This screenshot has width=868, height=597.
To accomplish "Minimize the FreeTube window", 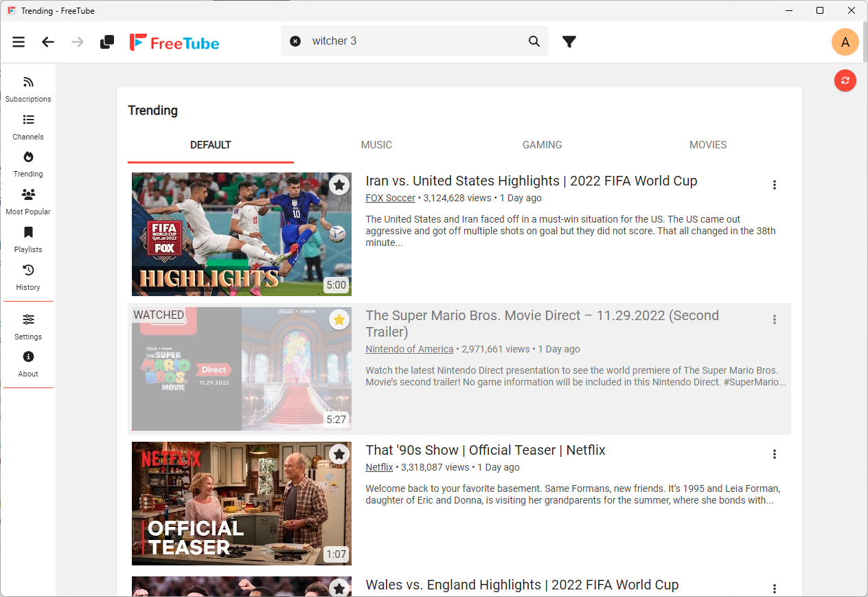I will tap(788, 10).
